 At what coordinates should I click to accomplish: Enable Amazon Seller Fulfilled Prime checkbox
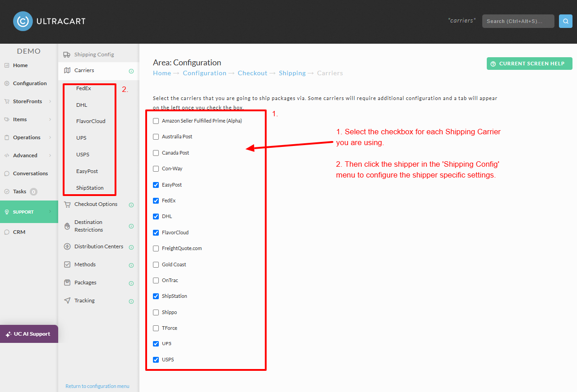[x=156, y=121]
